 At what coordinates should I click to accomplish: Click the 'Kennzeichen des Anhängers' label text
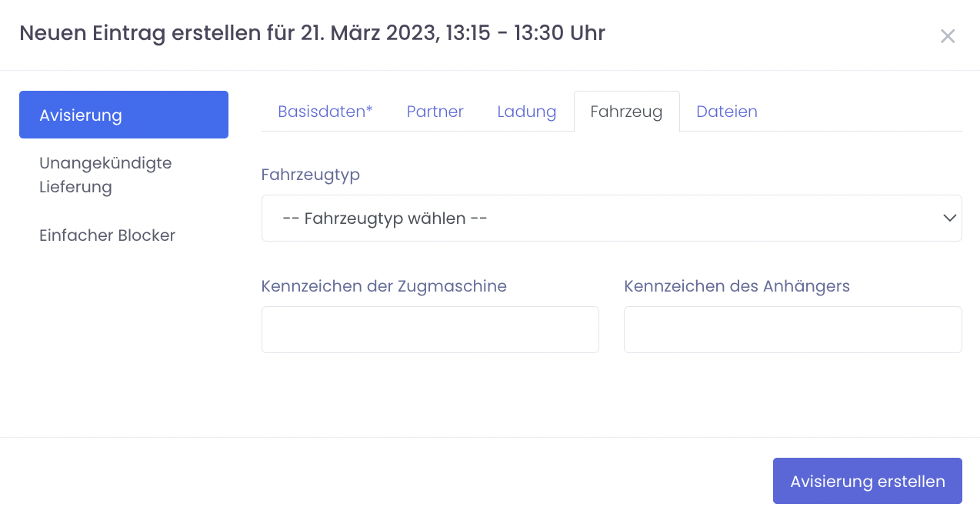(x=736, y=286)
